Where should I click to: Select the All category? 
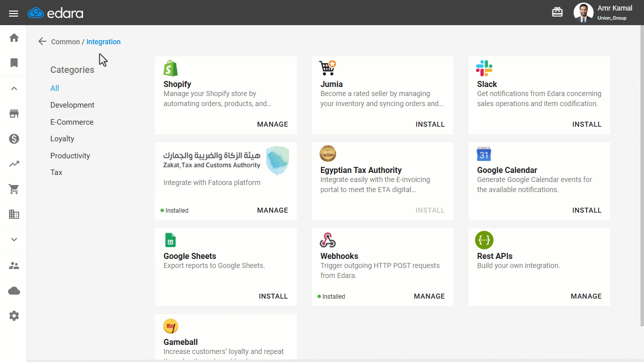click(55, 88)
